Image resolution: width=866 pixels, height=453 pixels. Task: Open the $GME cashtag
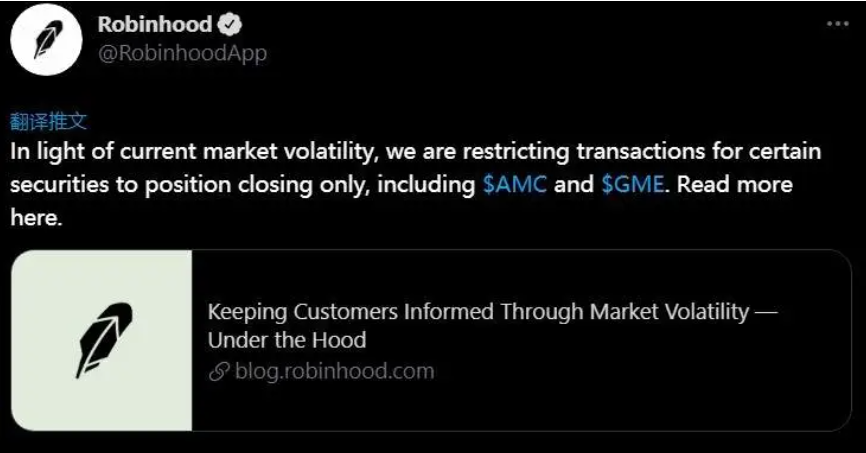(x=632, y=185)
